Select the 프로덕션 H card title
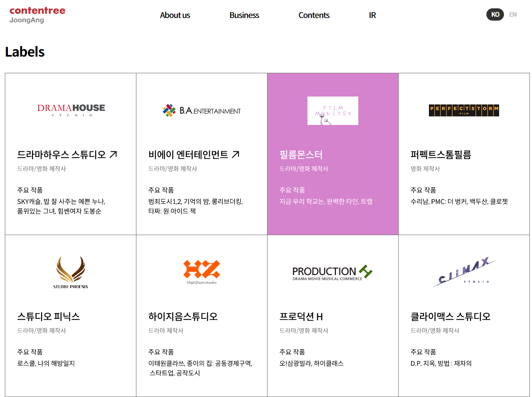The height and width of the screenshot is (397, 532). coord(301,317)
